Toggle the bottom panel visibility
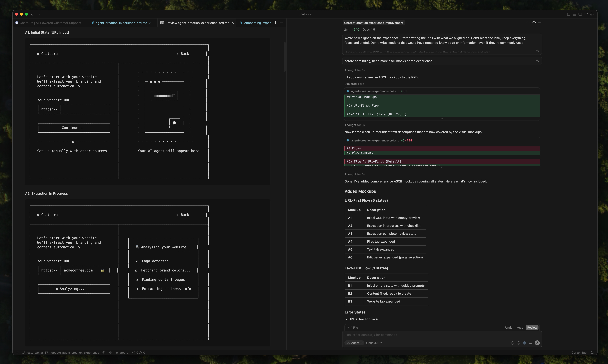Image resolution: width=608 pixels, height=364 pixels. pos(574,14)
